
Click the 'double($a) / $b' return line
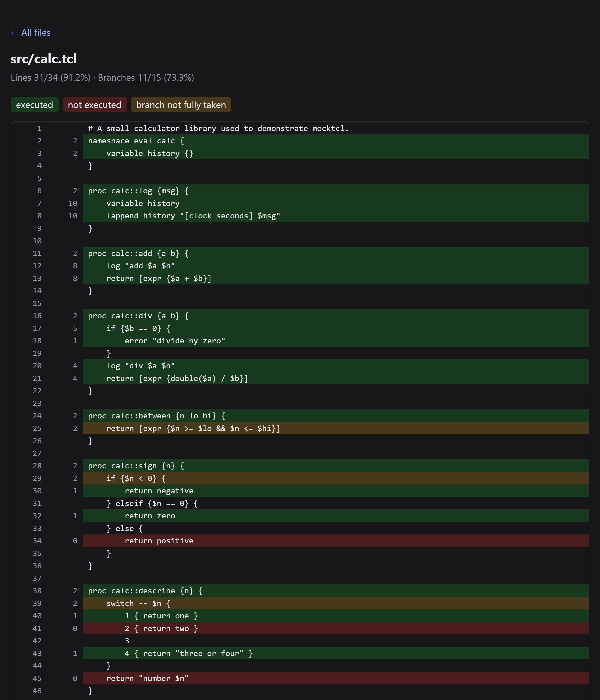click(336, 378)
